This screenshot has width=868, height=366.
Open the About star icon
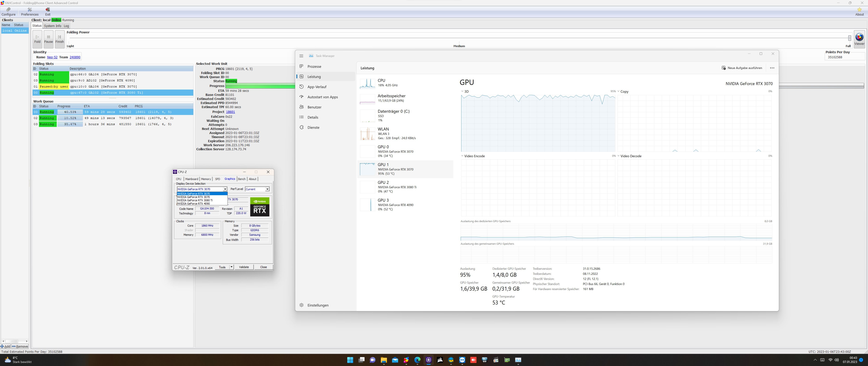(x=859, y=12)
